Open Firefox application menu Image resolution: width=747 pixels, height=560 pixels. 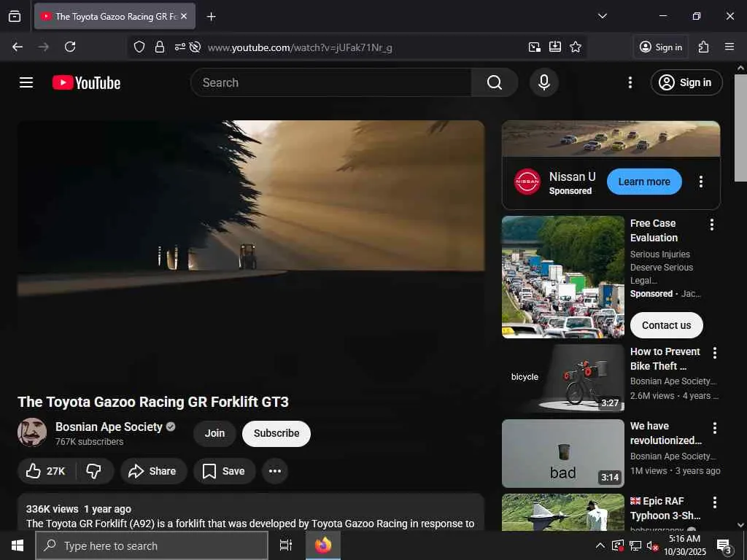click(x=729, y=47)
